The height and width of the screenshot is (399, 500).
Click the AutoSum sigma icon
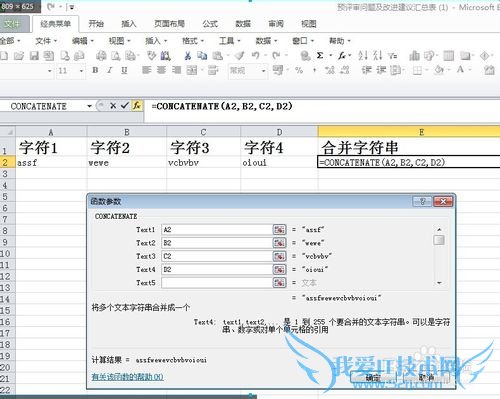pos(320,56)
